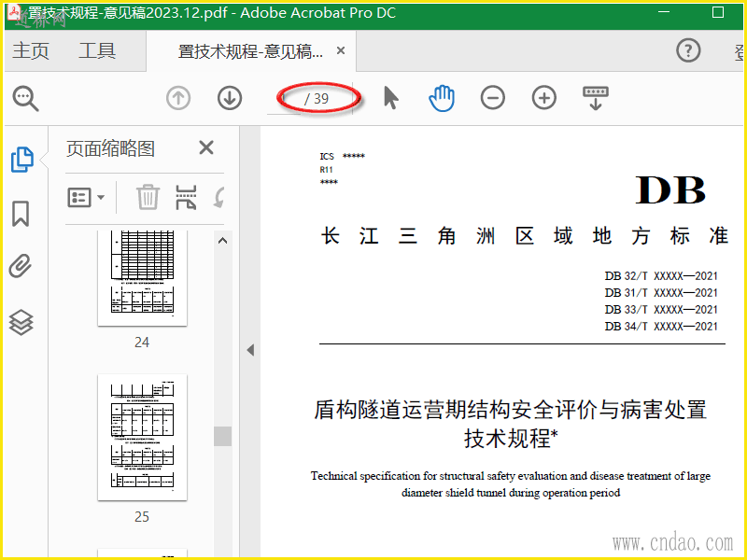Click text DB 34/T XXXXX—2021

coord(661,327)
